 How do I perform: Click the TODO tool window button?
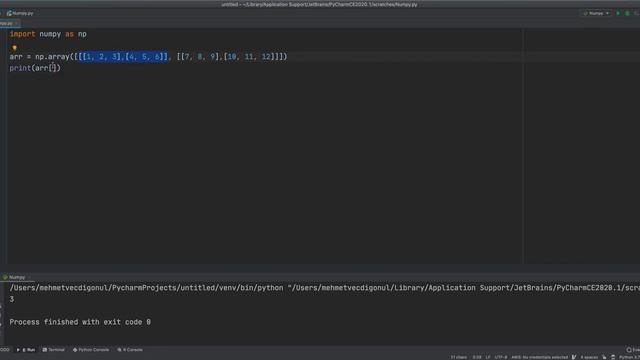pyautogui.click(x=4, y=350)
